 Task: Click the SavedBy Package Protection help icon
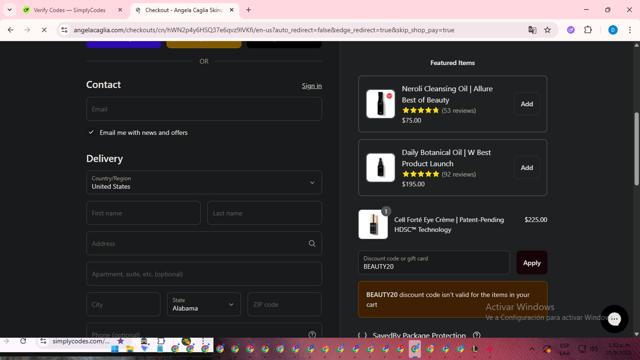pyautogui.click(x=476, y=335)
